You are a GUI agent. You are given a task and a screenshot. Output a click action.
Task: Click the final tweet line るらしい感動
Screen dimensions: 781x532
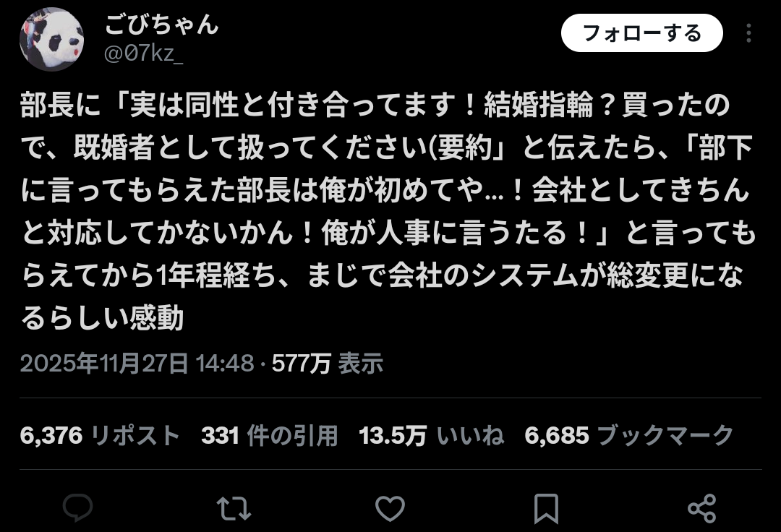[103, 318]
